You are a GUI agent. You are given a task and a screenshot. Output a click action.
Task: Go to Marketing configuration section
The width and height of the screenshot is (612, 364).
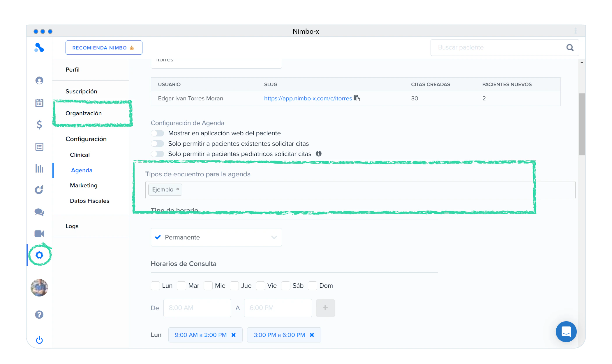(x=84, y=185)
